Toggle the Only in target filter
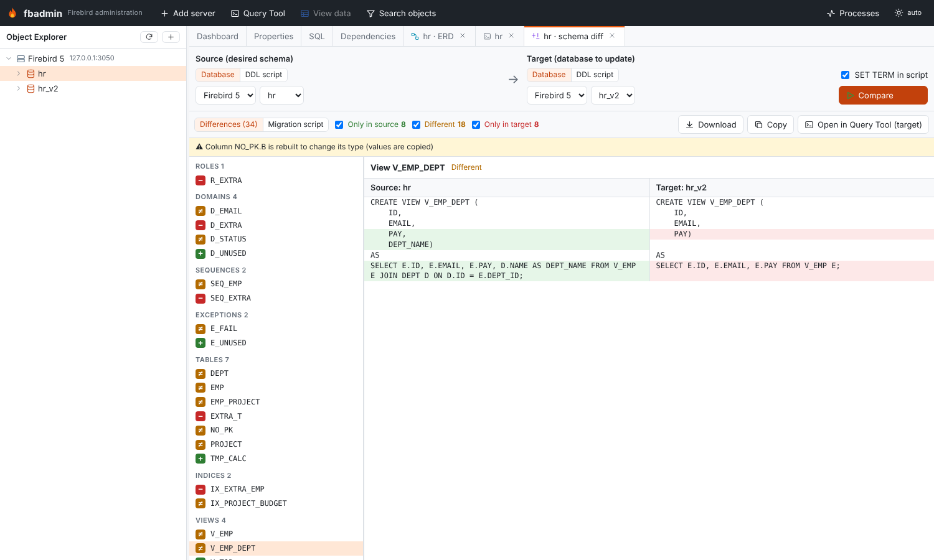This screenshot has height=560, width=934. [x=476, y=124]
